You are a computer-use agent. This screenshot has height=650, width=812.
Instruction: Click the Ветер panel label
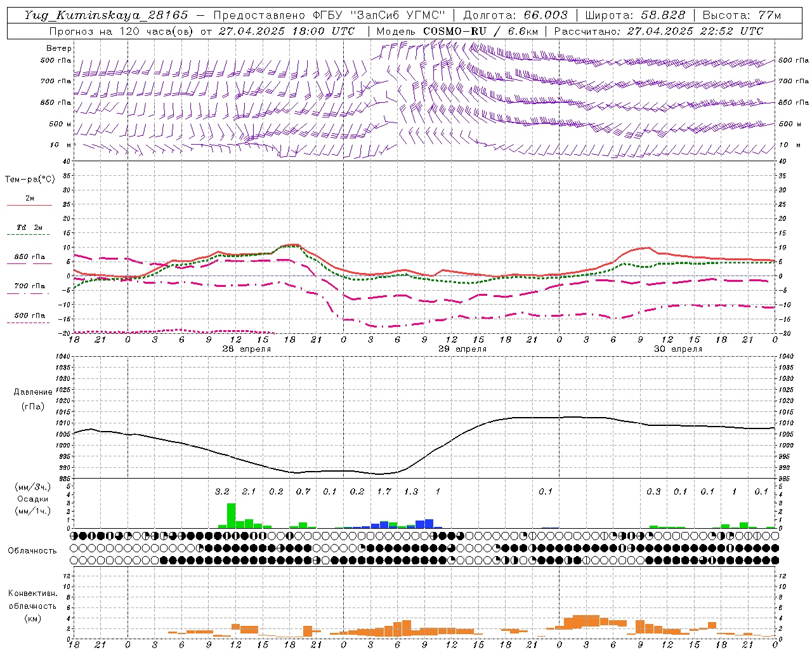59,48
